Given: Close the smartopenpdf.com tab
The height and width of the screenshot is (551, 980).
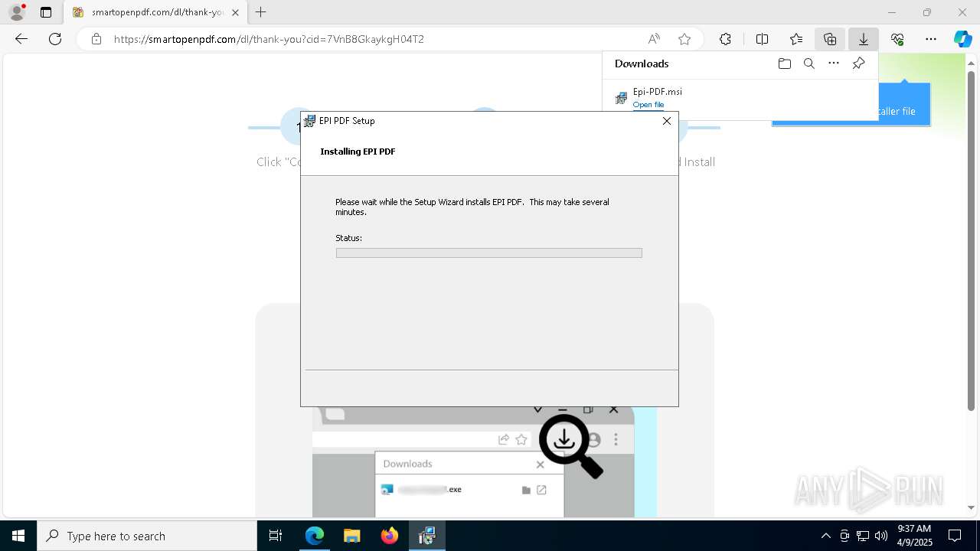Looking at the screenshot, I should 235,12.
